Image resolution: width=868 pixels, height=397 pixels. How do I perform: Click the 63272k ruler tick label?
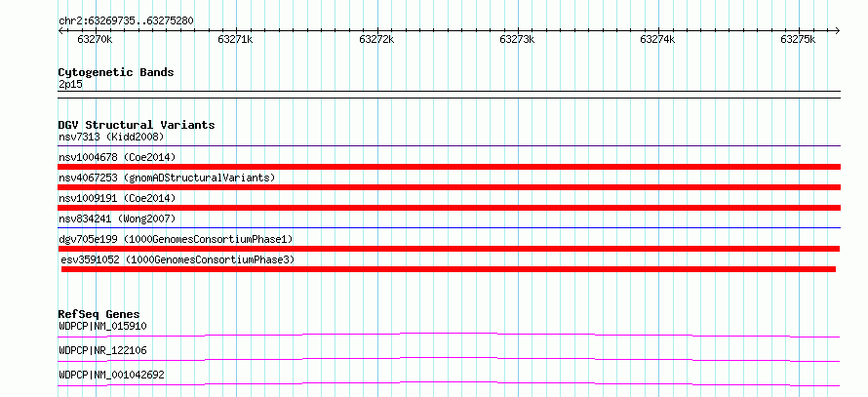coord(376,39)
